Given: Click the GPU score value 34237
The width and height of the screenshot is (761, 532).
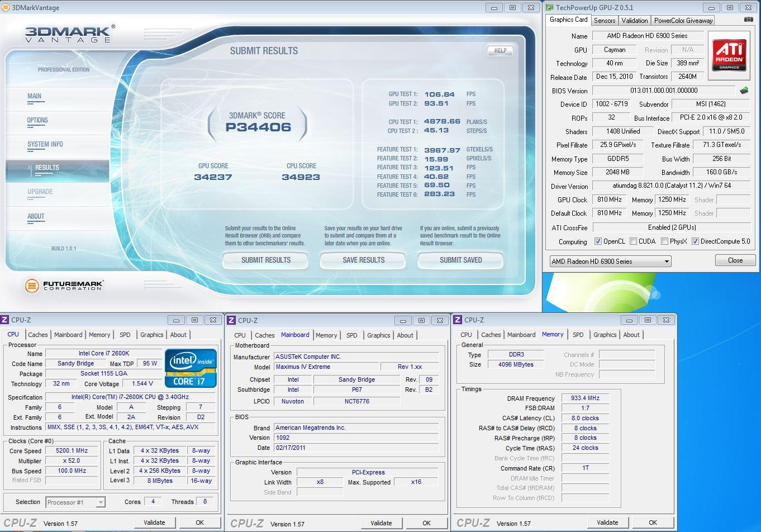Looking at the screenshot, I should coord(213,177).
